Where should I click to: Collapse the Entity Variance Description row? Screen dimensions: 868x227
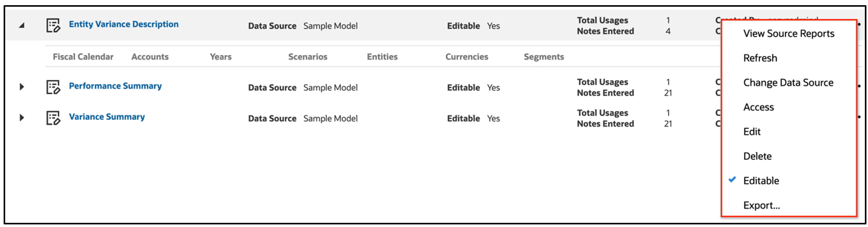coord(21,25)
